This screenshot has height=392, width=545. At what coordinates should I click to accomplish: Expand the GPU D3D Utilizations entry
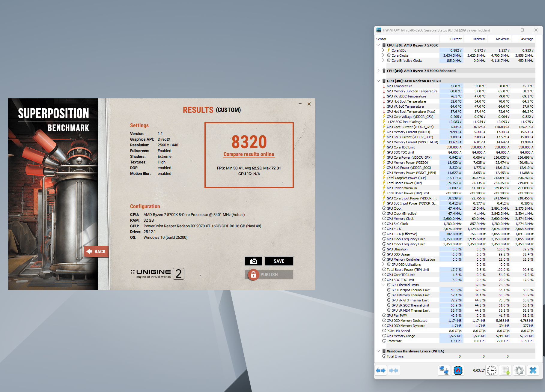tap(383, 265)
